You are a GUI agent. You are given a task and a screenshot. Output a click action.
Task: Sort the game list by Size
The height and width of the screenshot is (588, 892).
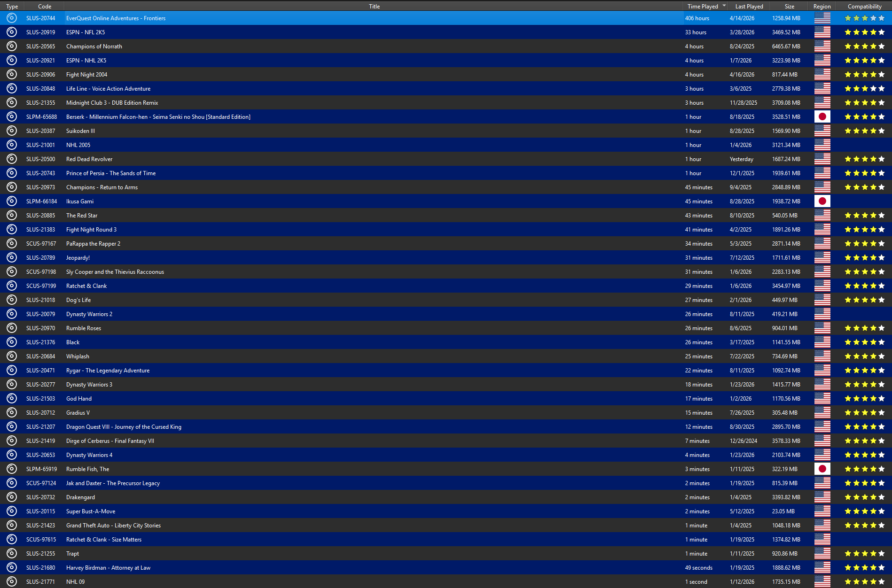790,6
